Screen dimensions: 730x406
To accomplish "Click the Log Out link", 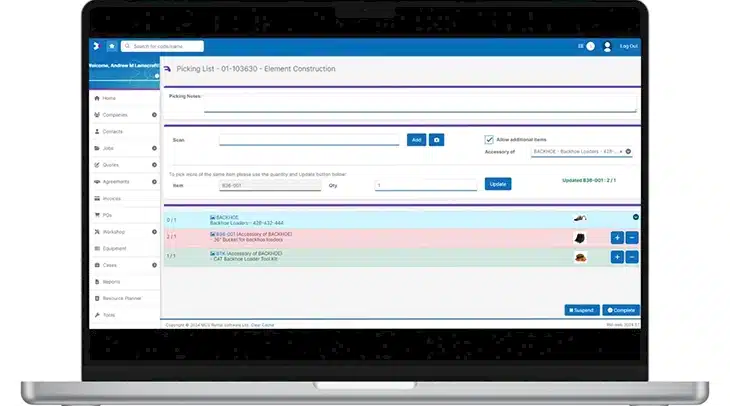I will pos(629,46).
